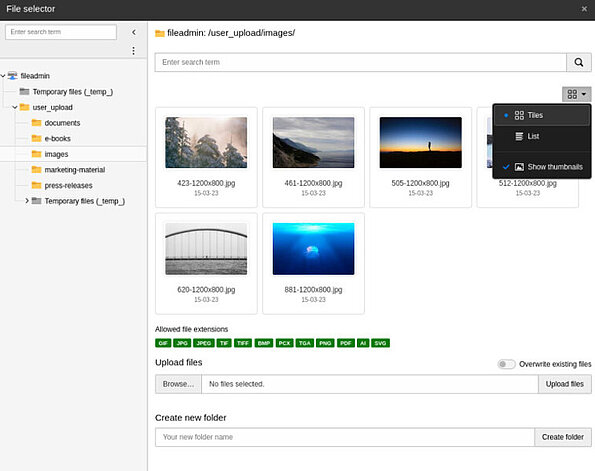Select the press-releases folder

pyautogui.click(x=69, y=185)
